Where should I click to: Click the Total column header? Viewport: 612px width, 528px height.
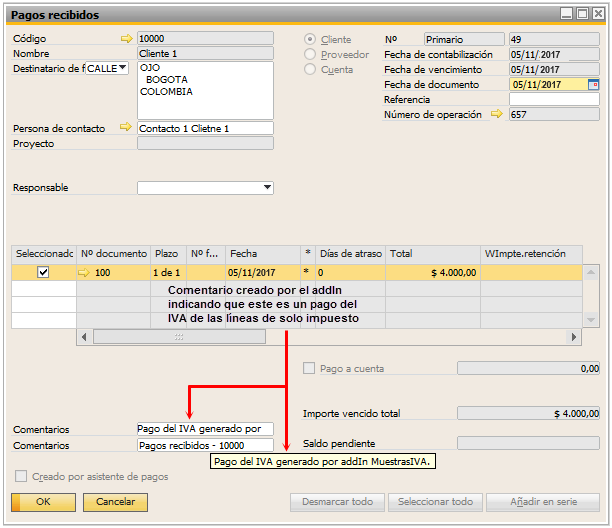[x=432, y=254]
